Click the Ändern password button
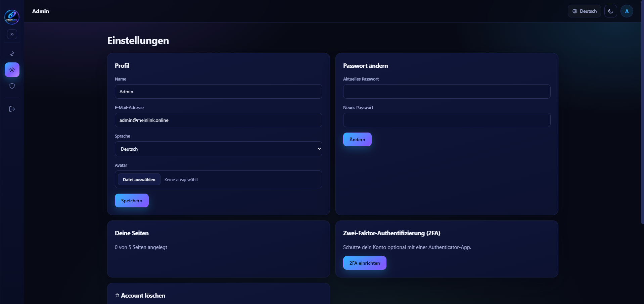 [x=357, y=140]
